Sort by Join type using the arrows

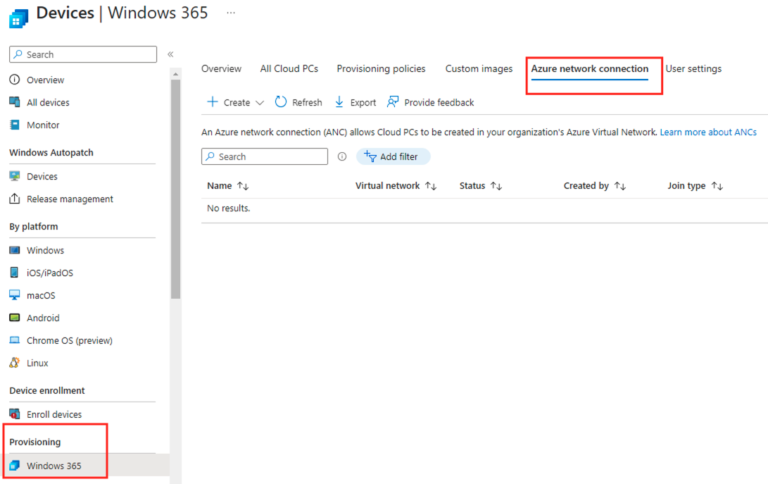tap(717, 186)
